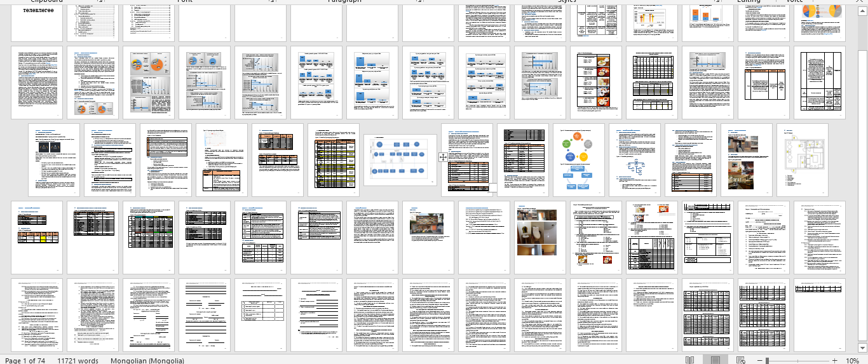Viewport: 868px width, 364px height.
Task: Open the Font dialog launcher
Action: click(x=273, y=1)
